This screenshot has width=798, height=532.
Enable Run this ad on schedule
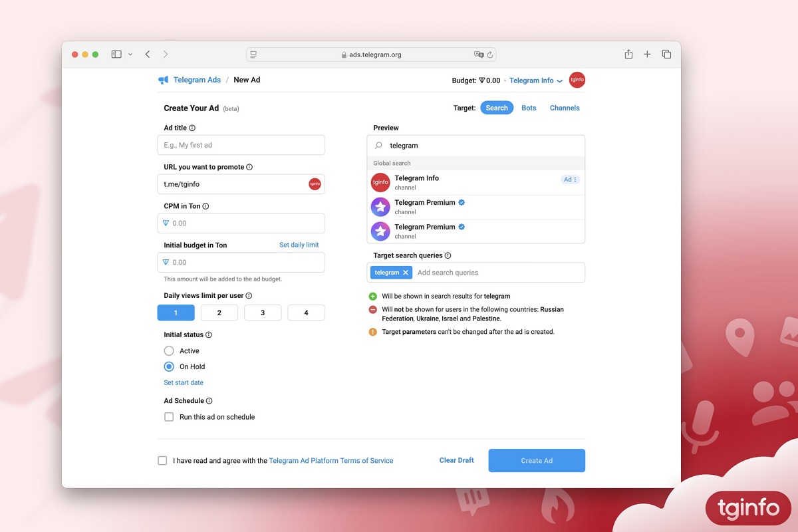(x=169, y=417)
